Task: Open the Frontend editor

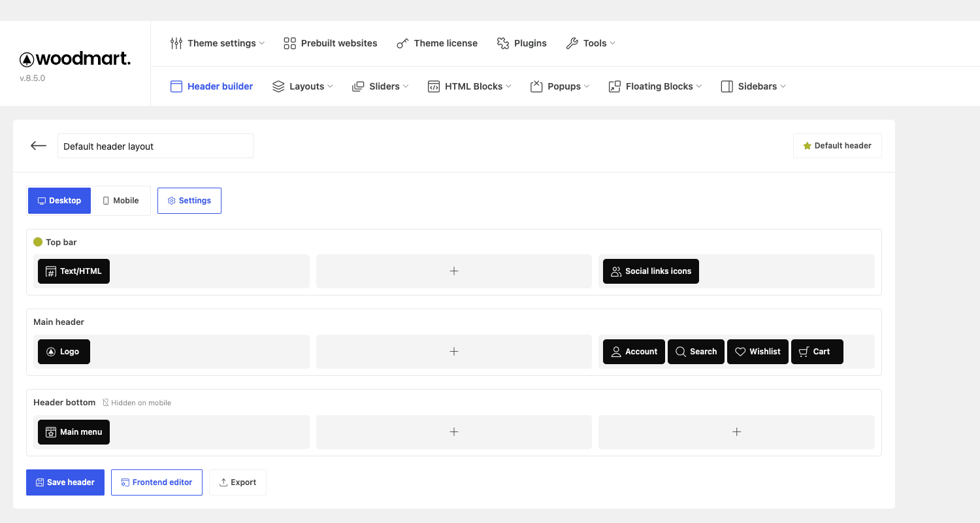Action: (x=157, y=482)
